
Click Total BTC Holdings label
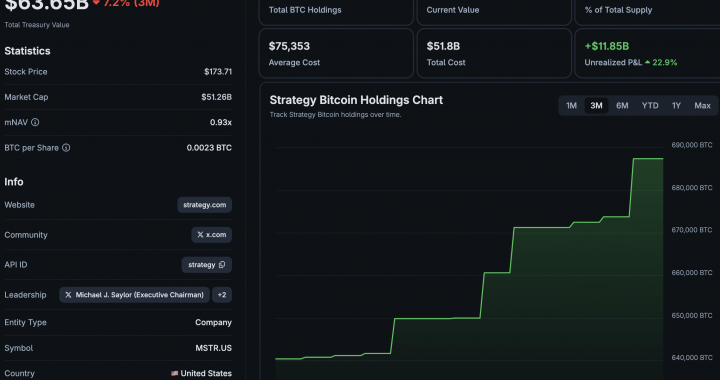pyautogui.click(x=305, y=10)
